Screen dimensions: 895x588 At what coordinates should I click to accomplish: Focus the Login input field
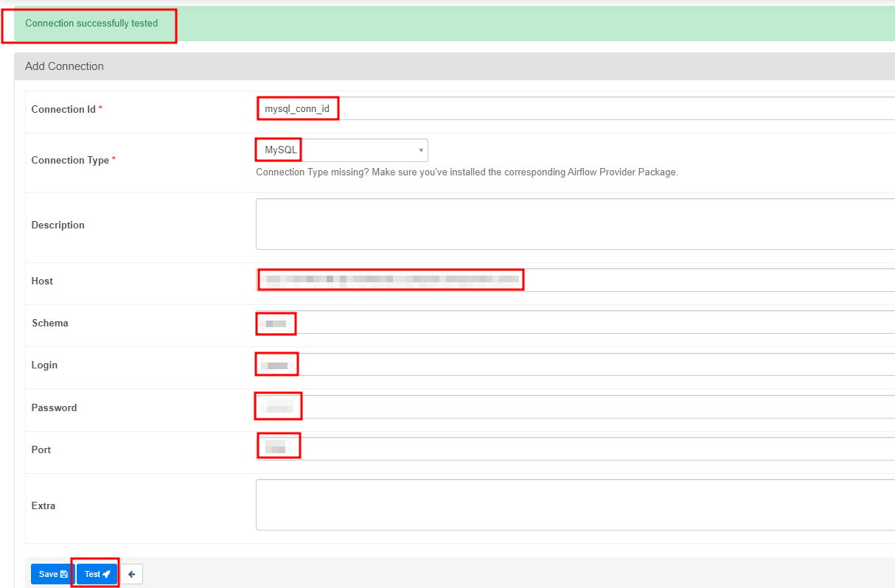point(575,365)
